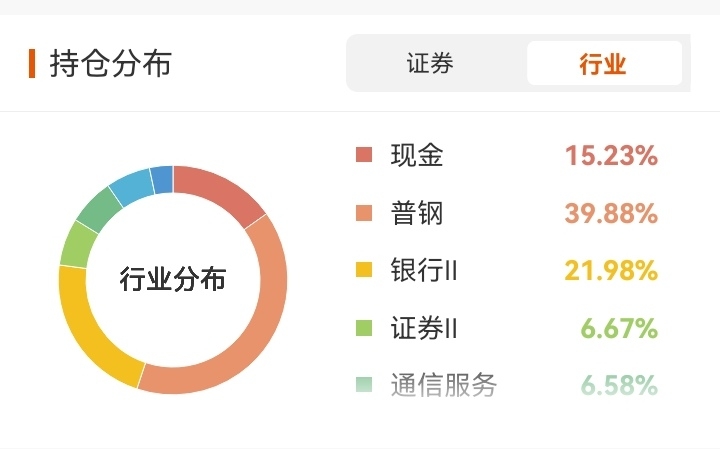This screenshot has height=449, width=720.
Task: Click the 39.88% percentage value
Action: 611,213
